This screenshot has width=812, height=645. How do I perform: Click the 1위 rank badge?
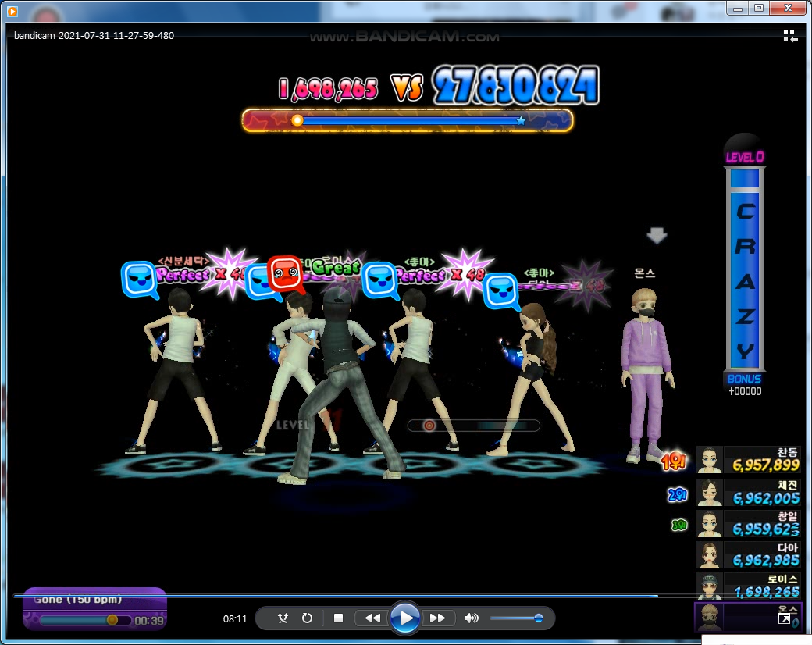673,461
